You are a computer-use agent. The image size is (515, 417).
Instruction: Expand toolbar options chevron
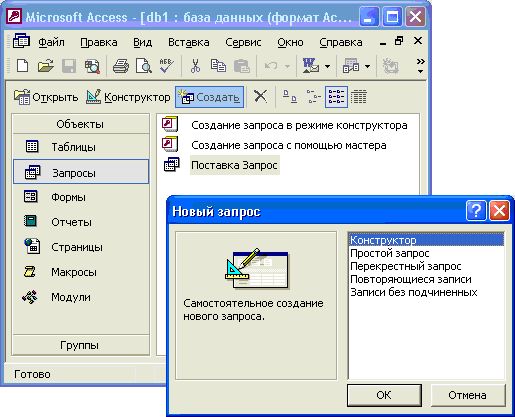(420, 66)
